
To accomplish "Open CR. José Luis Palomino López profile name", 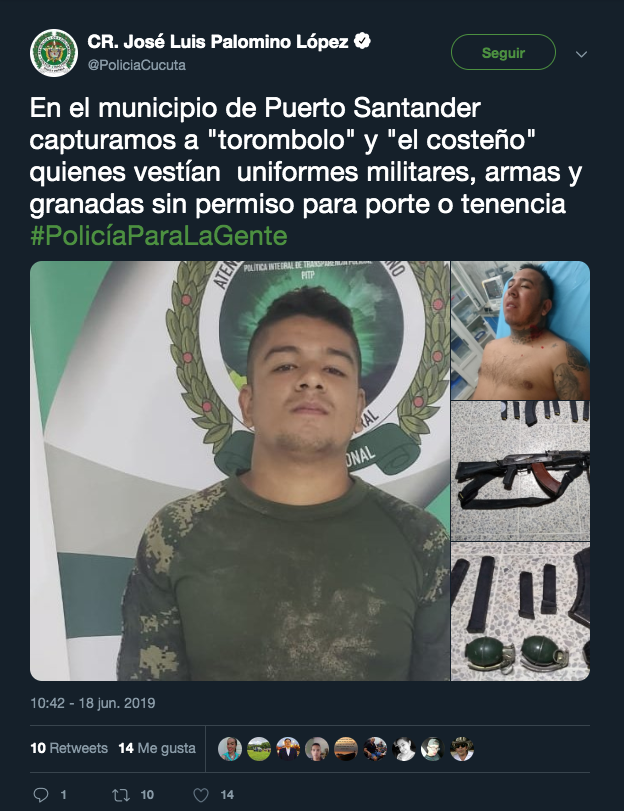I will tap(217, 41).
